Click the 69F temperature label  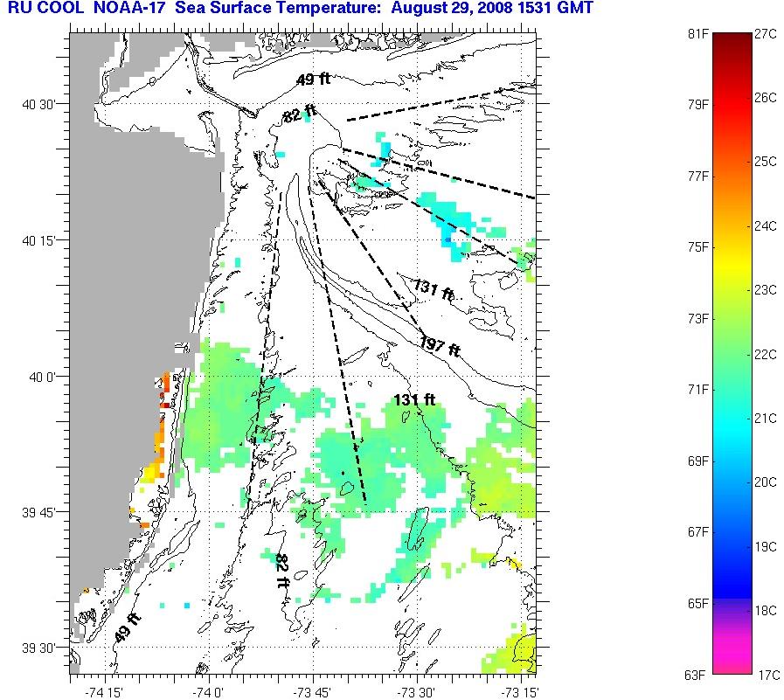pyautogui.click(x=698, y=461)
